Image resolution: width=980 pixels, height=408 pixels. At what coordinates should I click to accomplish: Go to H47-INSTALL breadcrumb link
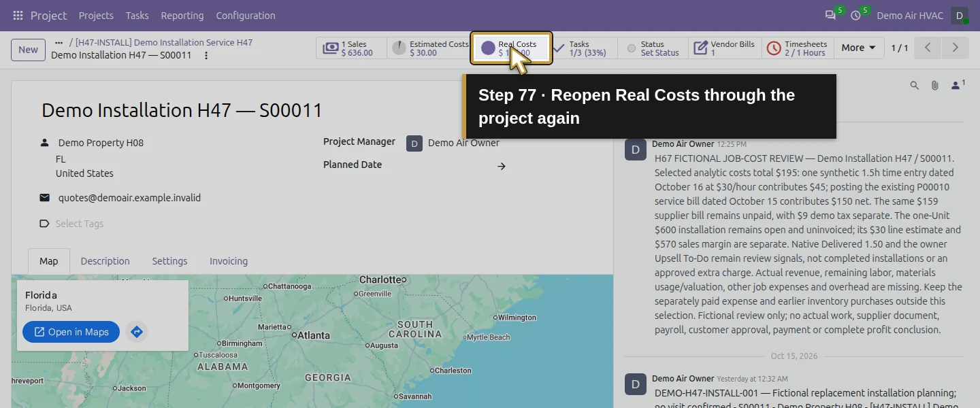164,42
